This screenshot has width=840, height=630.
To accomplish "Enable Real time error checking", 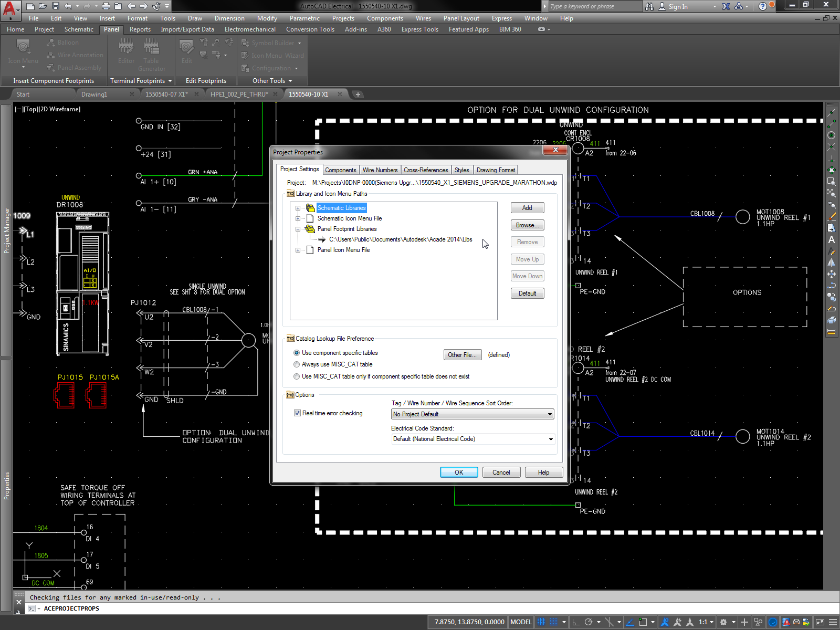I will coord(297,413).
